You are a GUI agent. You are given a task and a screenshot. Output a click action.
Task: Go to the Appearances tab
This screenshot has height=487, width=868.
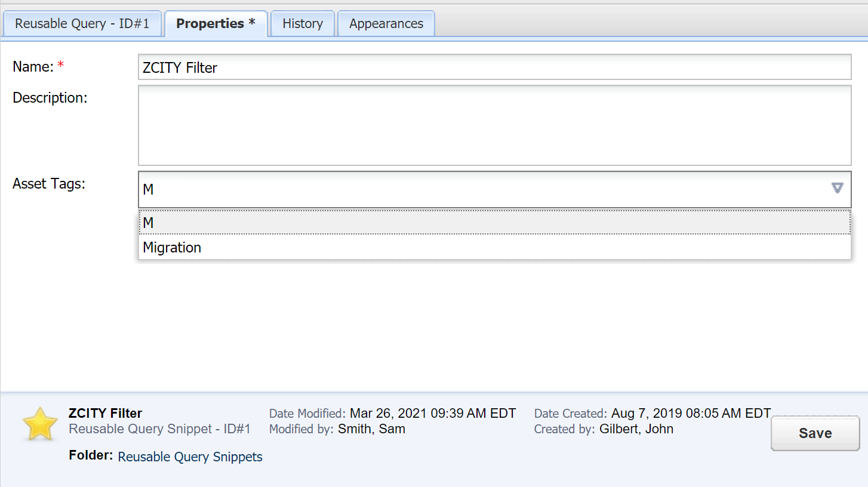coord(386,24)
